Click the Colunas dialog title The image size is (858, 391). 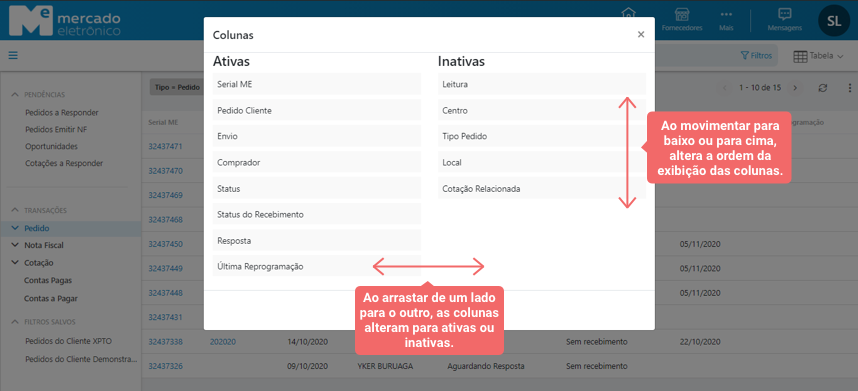tap(233, 35)
